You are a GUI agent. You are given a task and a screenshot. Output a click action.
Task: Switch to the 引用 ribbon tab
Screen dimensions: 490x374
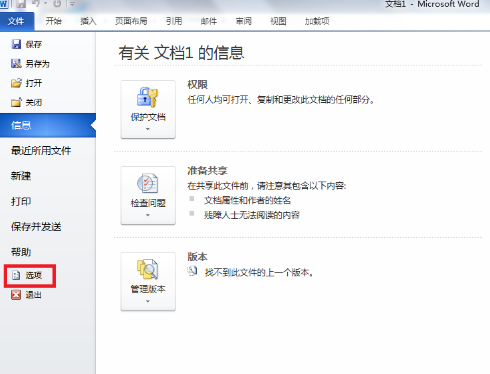click(x=174, y=21)
